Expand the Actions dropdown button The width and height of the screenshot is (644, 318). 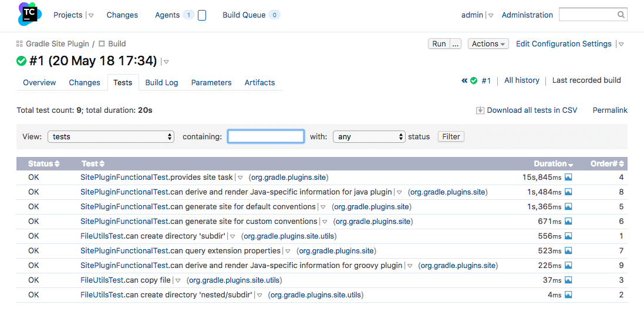pyautogui.click(x=488, y=44)
